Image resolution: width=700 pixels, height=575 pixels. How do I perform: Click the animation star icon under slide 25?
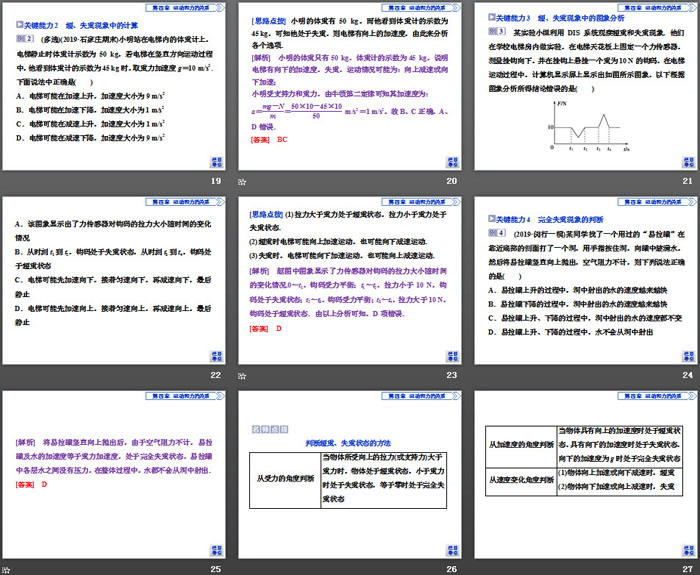point(6,570)
